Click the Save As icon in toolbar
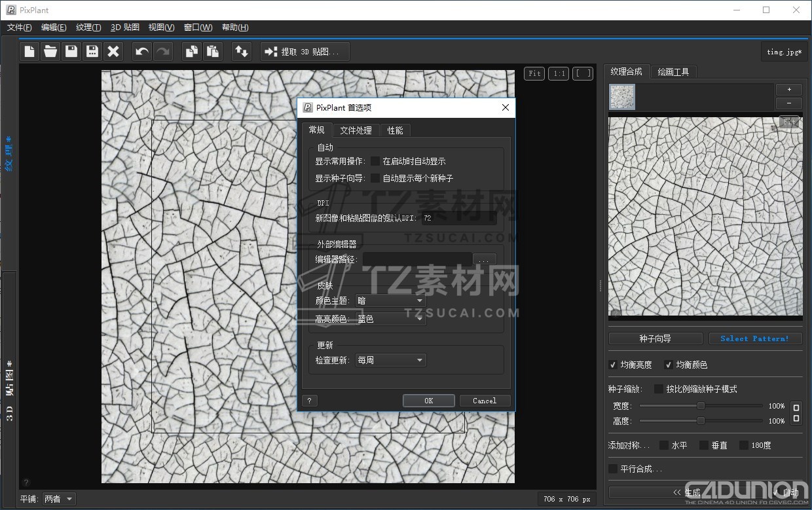Image resolution: width=812 pixels, height=510 pixels. [x=92, y=51]
